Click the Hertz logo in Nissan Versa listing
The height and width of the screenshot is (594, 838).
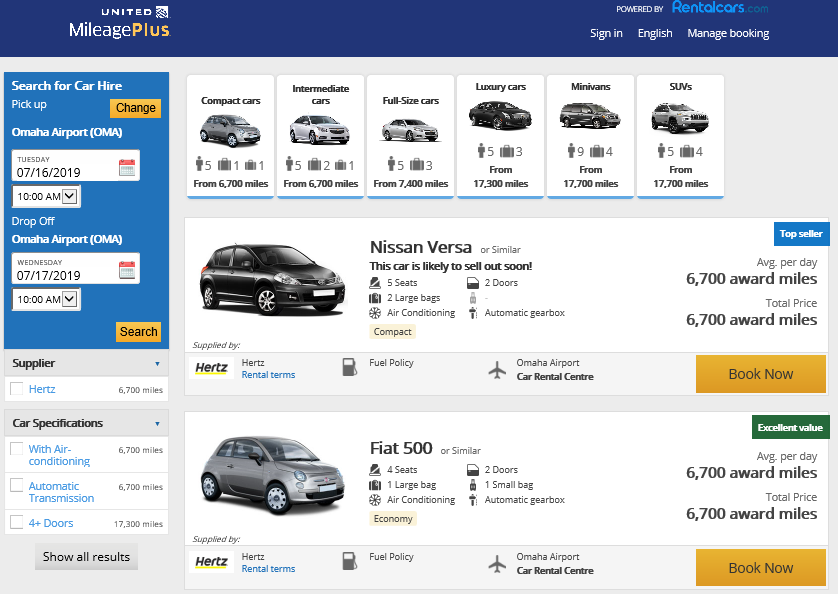point(211,367)
